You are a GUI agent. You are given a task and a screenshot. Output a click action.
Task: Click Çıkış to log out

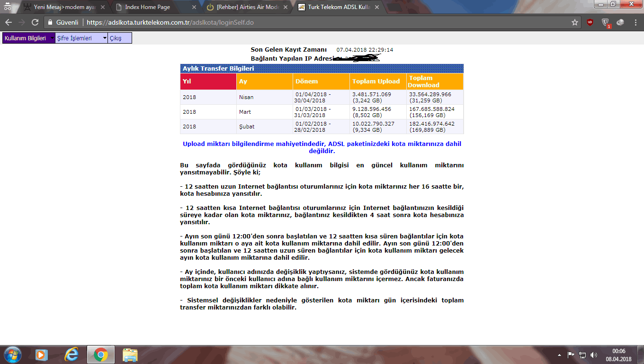120,38
